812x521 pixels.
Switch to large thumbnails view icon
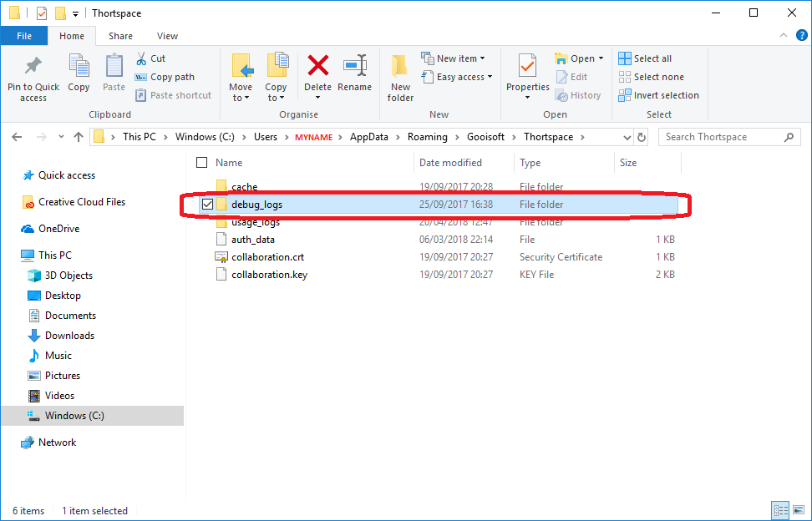click(x=798, y=511)
